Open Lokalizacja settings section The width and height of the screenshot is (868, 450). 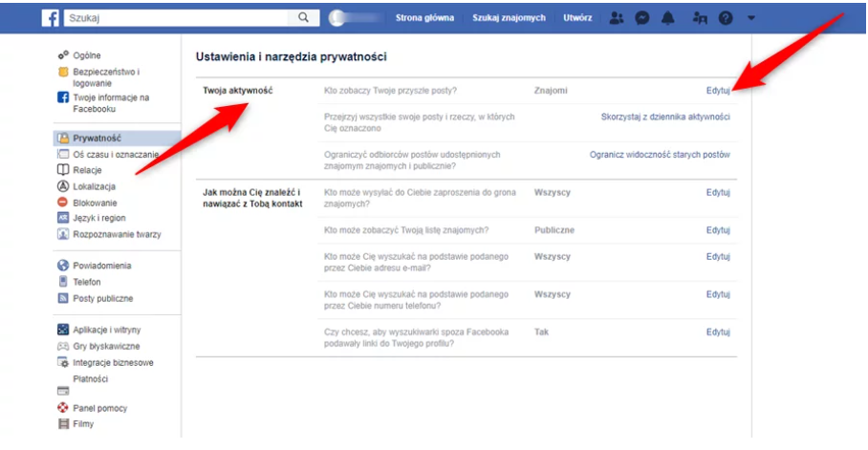pyautogui.click(x=94, y=186)
